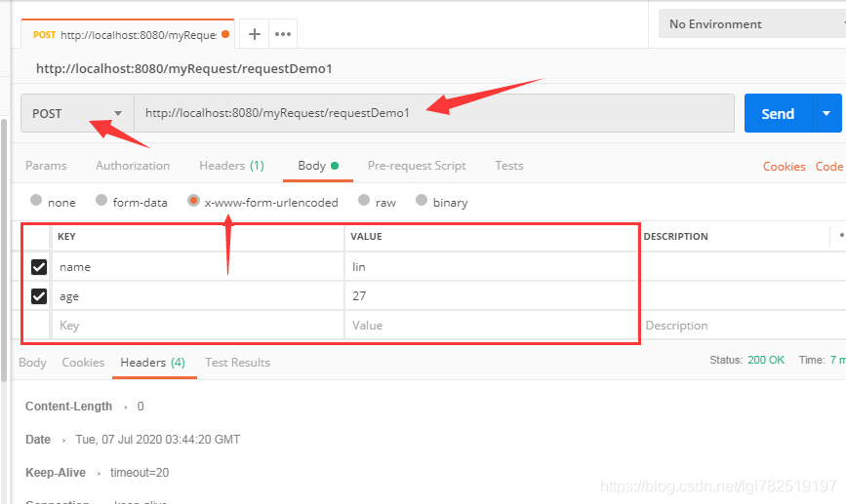Image resolution: width=846 pixels, height=504 pixels.
Task: Edit the key cell 'age'
Action: coord(198,296)
